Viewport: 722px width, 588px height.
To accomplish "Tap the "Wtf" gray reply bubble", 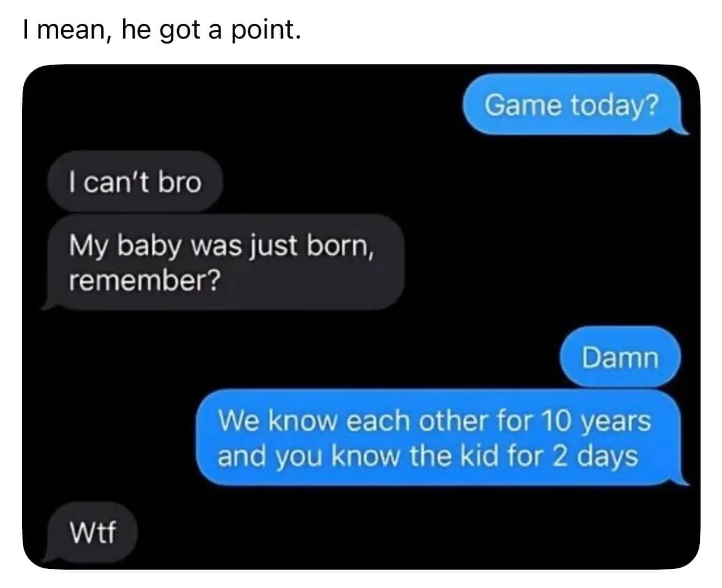I will 92,532.
